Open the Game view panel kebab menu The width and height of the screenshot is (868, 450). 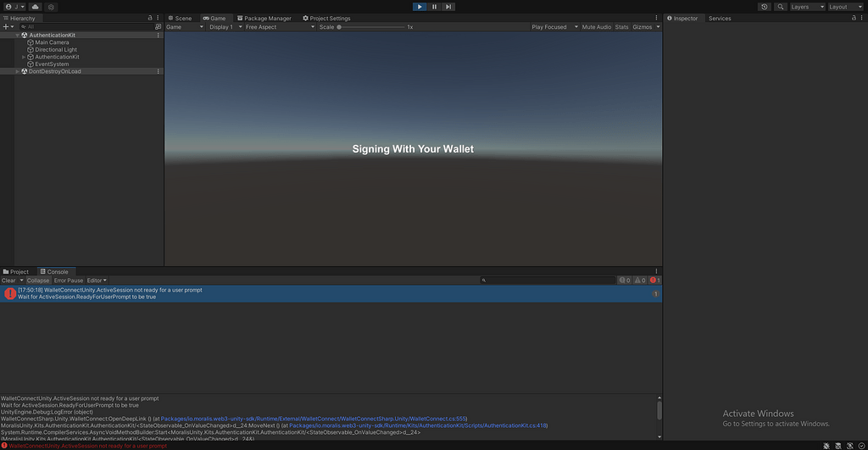point(657,19)
